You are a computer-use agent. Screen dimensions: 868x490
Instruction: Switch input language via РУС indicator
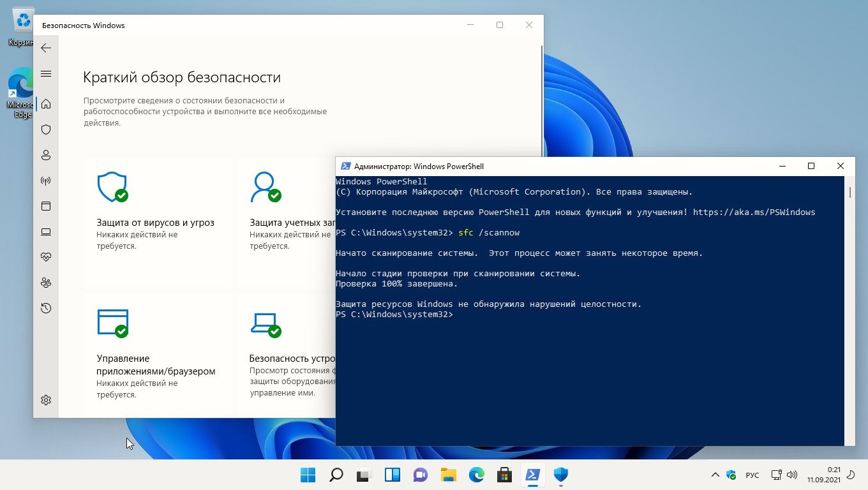pyautogui.click(x=752, y=475)
